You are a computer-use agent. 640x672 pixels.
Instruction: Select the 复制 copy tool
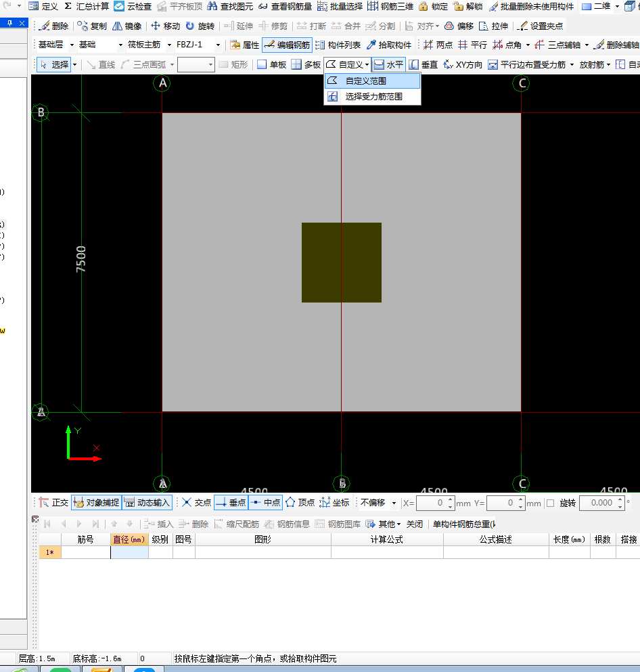click(92, 26)
